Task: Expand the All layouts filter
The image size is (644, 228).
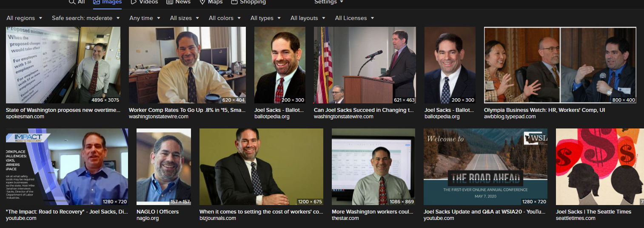Action: (308, 18)
